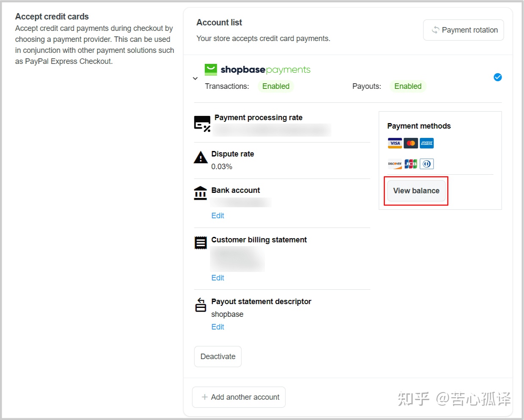This screenshot has height=420, width=524.
Task: Click the Bank account building icon
Action: coord(200,193)
